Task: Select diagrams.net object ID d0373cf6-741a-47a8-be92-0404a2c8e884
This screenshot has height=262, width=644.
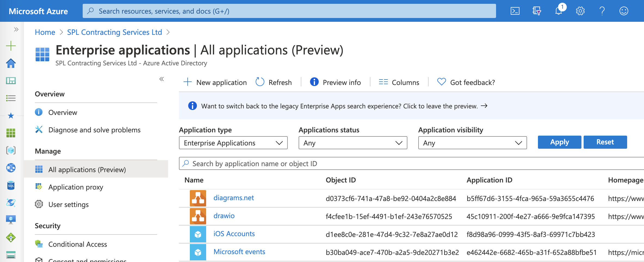Action: (391, 199)
